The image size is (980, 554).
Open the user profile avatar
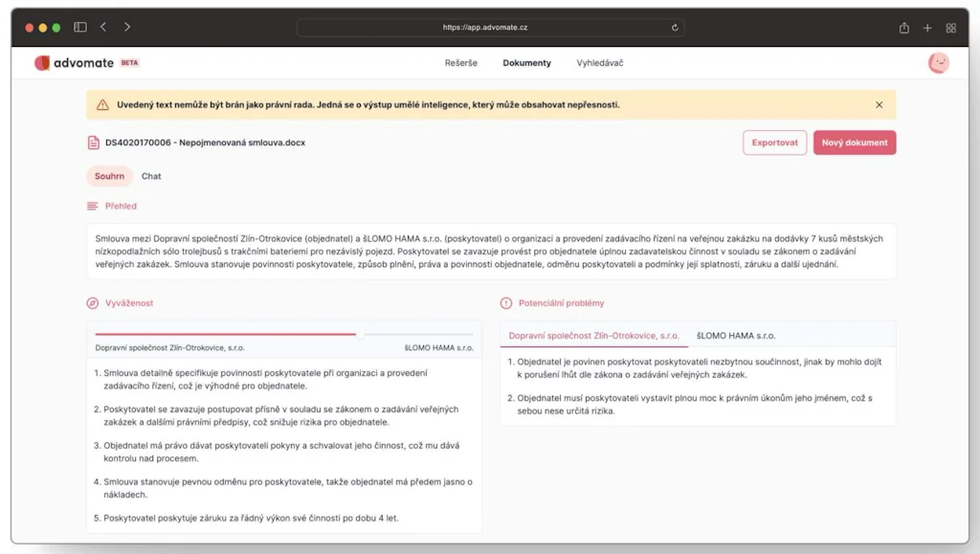[x=939, y=61]
